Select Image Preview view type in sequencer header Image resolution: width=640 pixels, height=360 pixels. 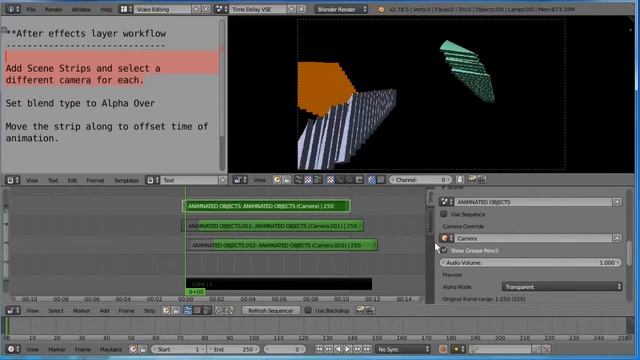tap(197, 310)
